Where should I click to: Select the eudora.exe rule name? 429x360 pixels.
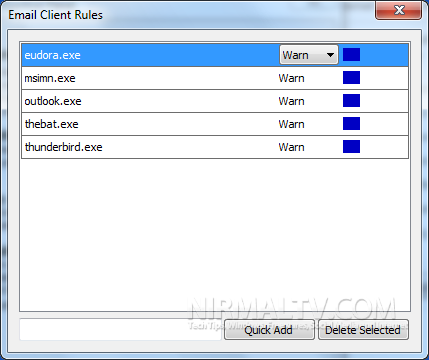pyautogui.click(x=52, y=55)
